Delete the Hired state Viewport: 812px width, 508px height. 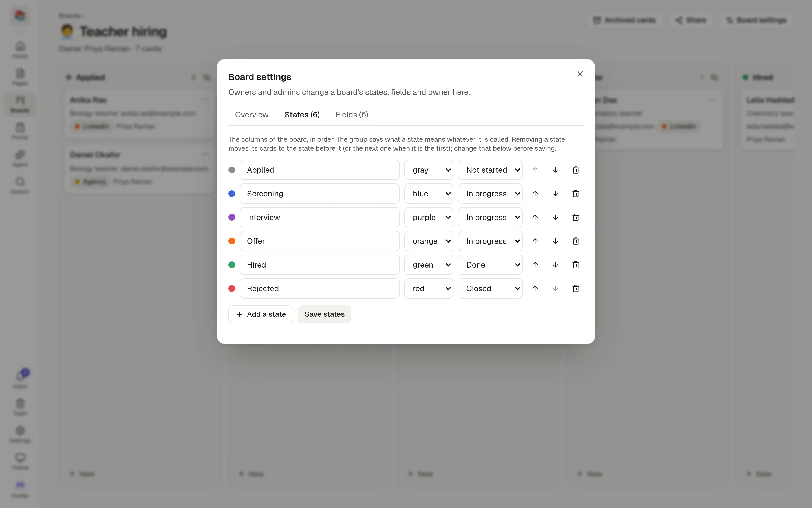coord(575,265)
